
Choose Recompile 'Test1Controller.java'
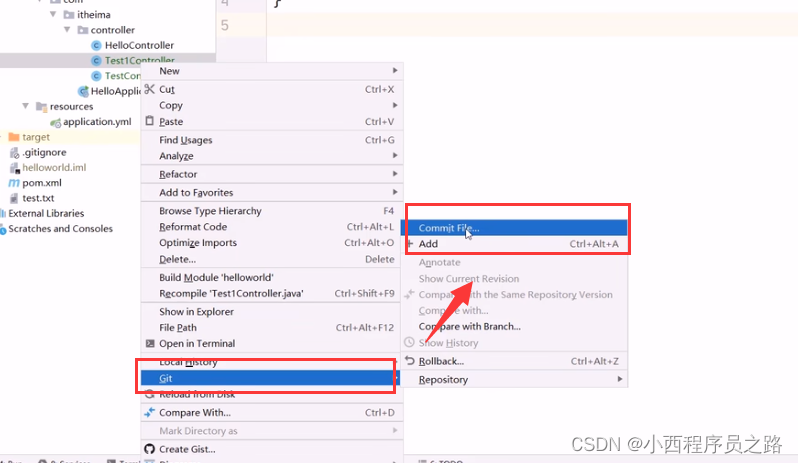pyautogui.click(x=272, y=294)
